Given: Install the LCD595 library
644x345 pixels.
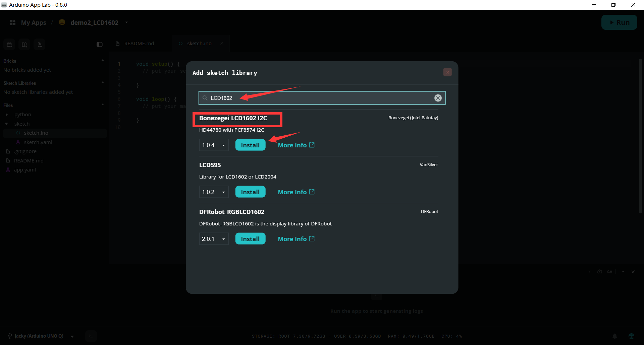Looking at the screenshot, I should click(x=250, y=192).
